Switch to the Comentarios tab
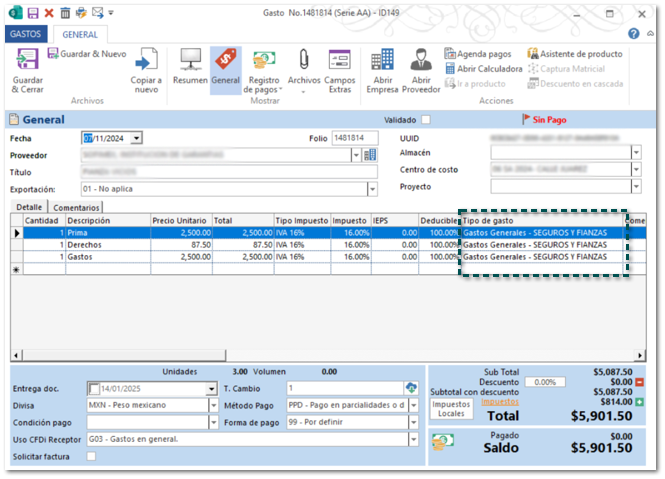 tap(76, 207)
